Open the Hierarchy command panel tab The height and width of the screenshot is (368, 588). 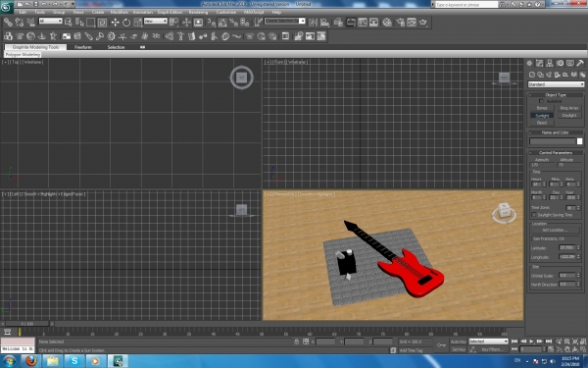550,63
